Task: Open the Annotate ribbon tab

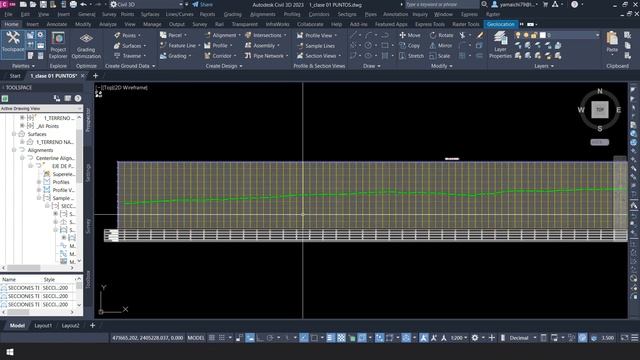Action: (x=57, y=24)
